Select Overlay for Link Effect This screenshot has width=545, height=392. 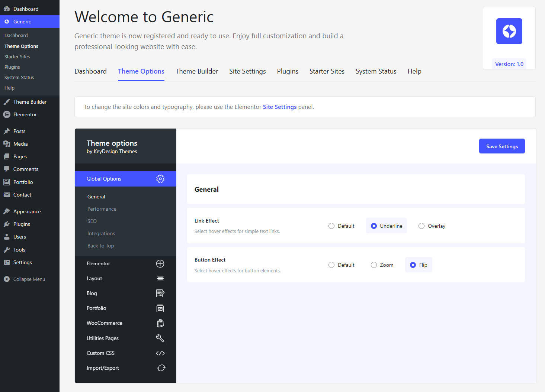pyautogui.click(x=421, y=226)
